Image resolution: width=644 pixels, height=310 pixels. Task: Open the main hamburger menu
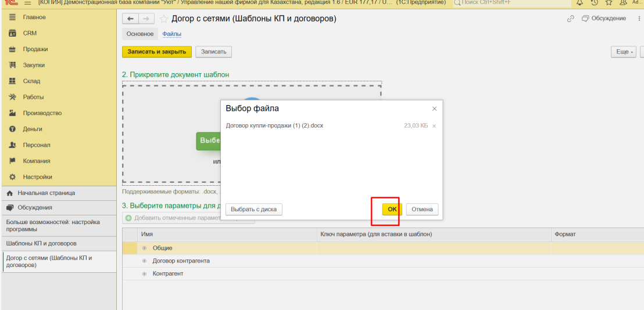click(x=27, y=3)
